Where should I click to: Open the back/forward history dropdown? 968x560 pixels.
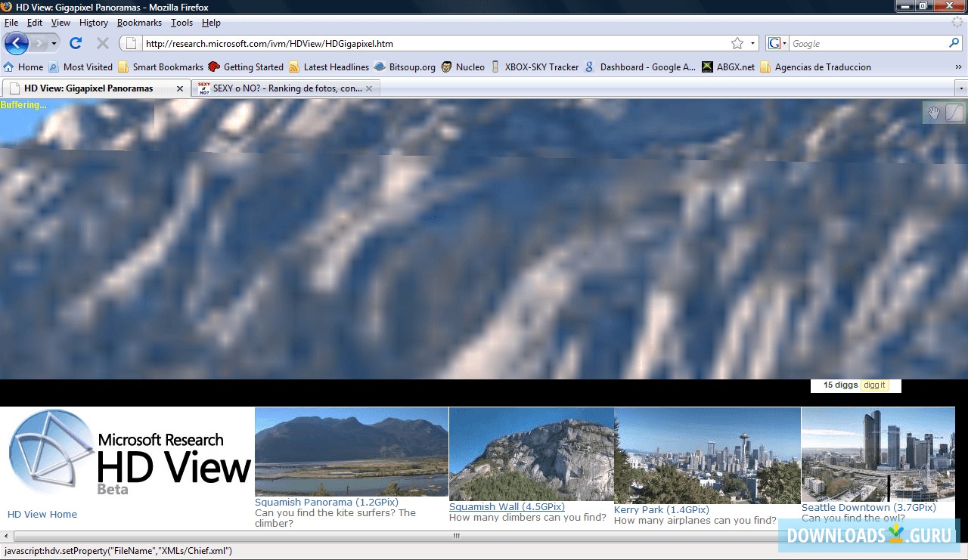coord(54,43)
